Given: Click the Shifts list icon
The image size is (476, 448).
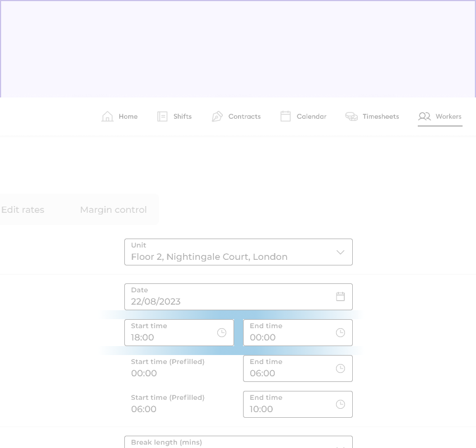Looking at the screenshot, I should [x=162, y=116].
